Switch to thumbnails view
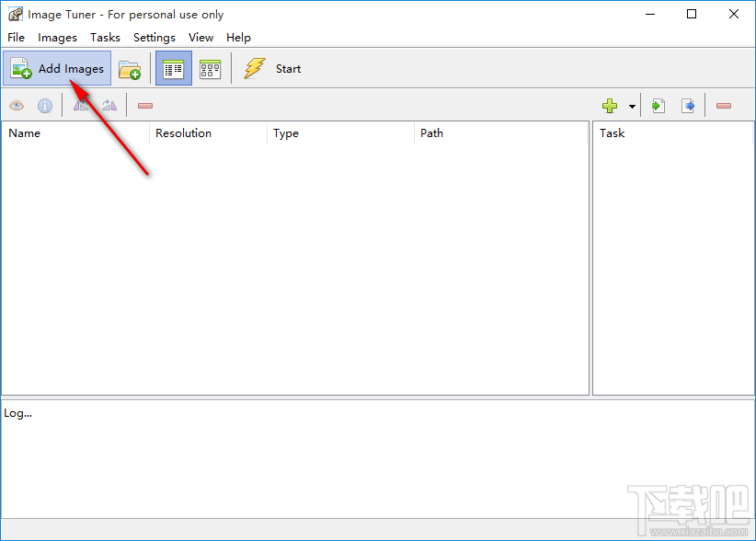The height and width of the screenshot is (541, 756). click(x=211, y=69)
